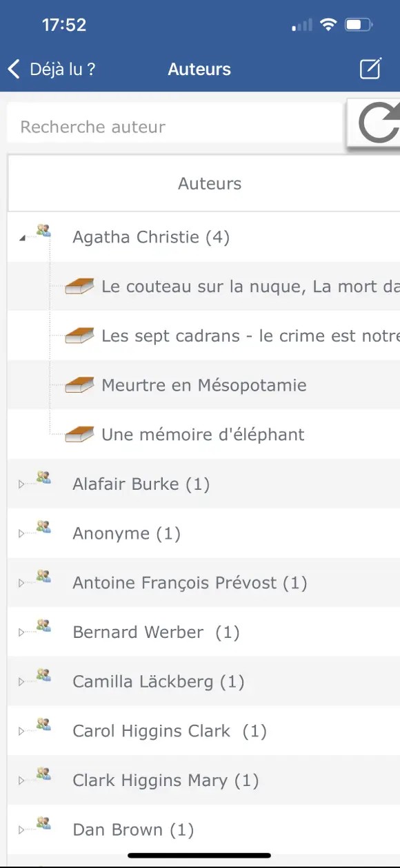Click book icon beside Les sept cadrans
The image size is (400, 868).
tap(79, 335)
